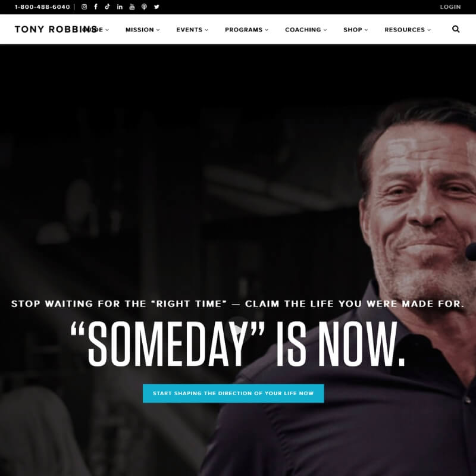Click Start Shaping the Direction button
Screen dimensions: 476x476
coord(233,393)
